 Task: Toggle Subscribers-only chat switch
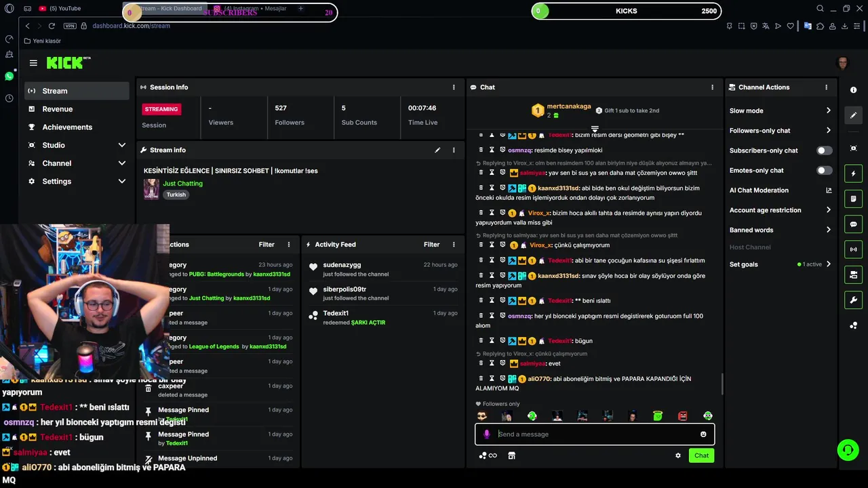pyautogui.click(x=825, y=150)
